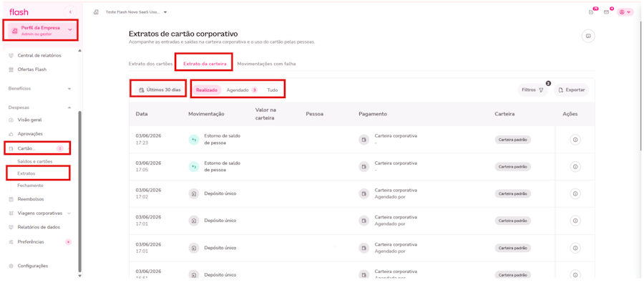Viewport: 644px width, 283px height.
Task: View details of the 17:02 Depósito row
Action: 575,193
